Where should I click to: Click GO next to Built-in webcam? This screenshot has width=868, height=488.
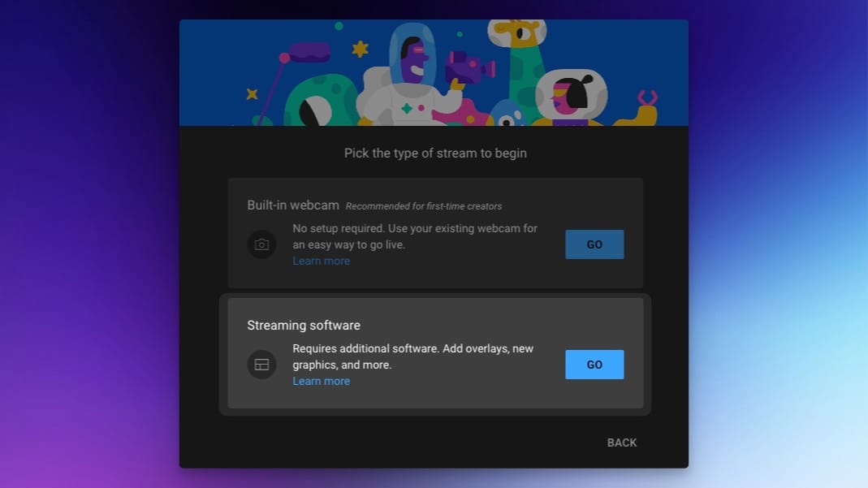(594, 244)
